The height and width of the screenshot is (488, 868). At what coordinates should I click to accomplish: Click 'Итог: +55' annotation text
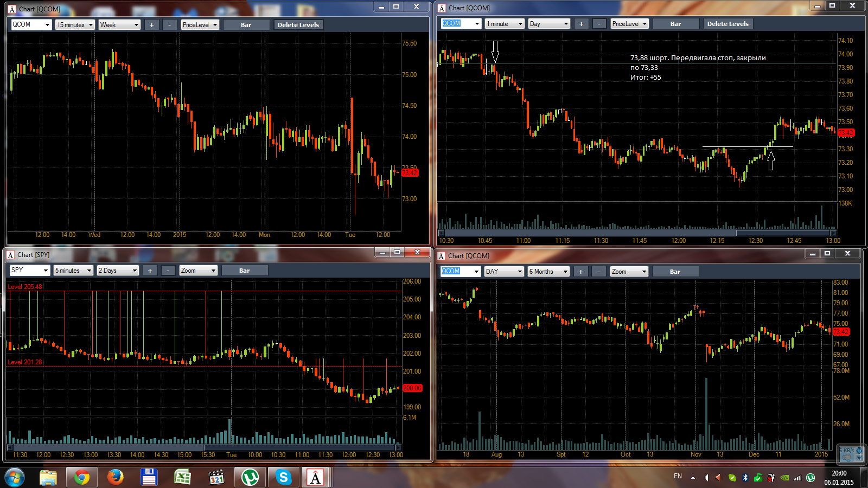tap(646, 78)
